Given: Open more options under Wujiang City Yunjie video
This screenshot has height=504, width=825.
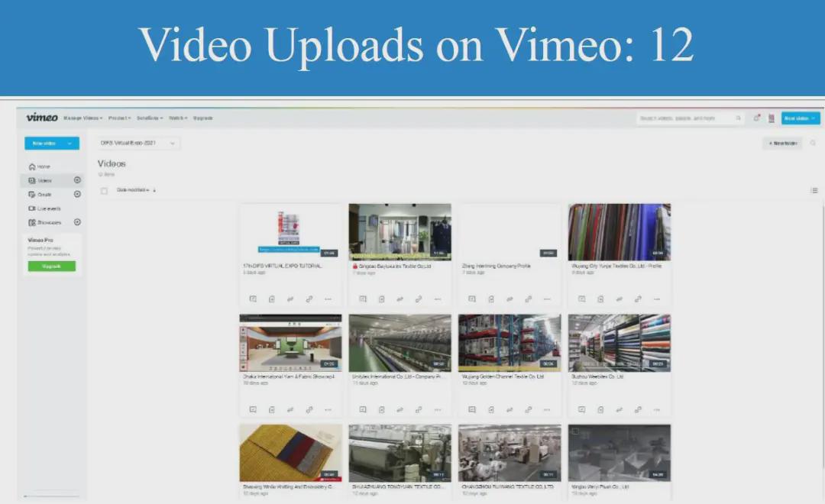Looking at the screenshot, I should [x=657, y=299].
